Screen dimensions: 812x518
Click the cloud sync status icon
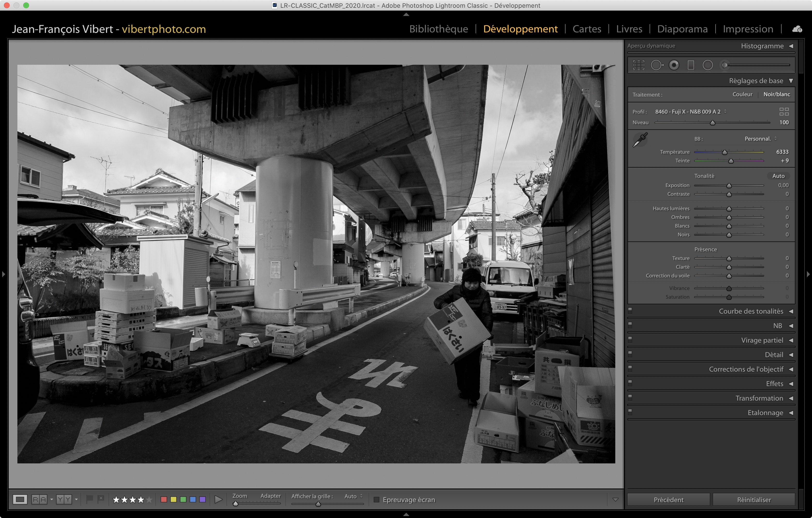pos(797,29)
